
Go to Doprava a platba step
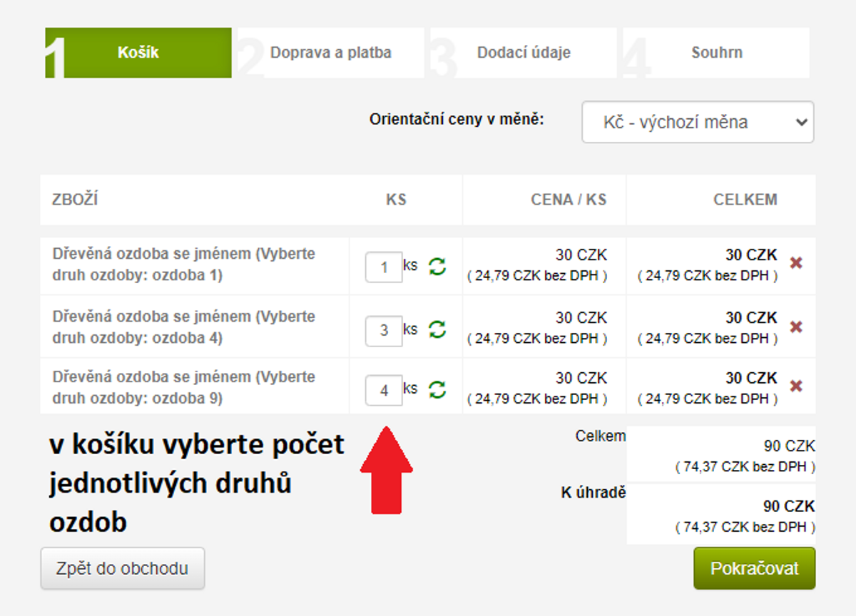point(330,53)
